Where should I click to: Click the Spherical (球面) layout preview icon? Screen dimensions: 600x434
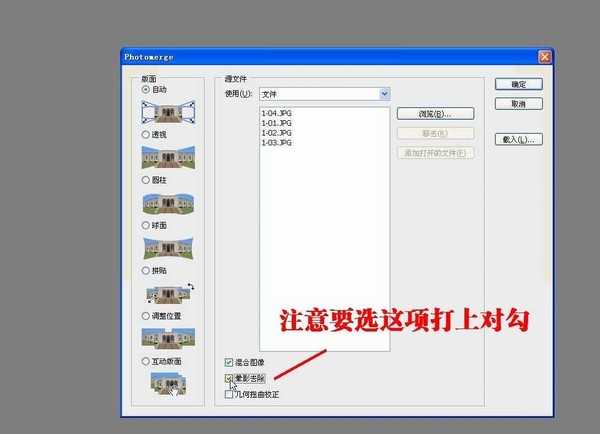167,247
